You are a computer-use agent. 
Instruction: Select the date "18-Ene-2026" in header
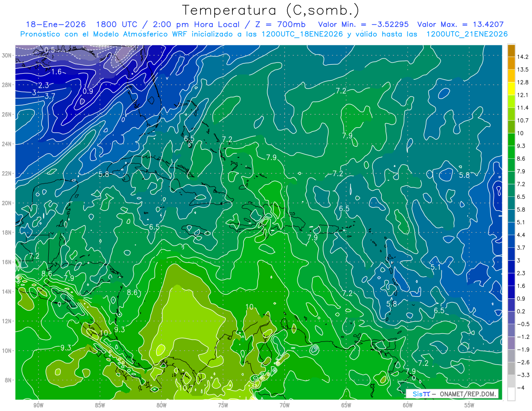coord(56,24)
